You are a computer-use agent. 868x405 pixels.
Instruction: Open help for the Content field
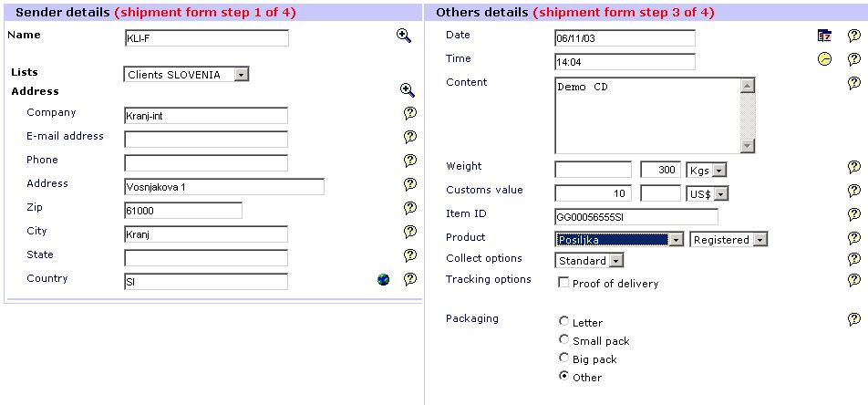coord(854,83)
